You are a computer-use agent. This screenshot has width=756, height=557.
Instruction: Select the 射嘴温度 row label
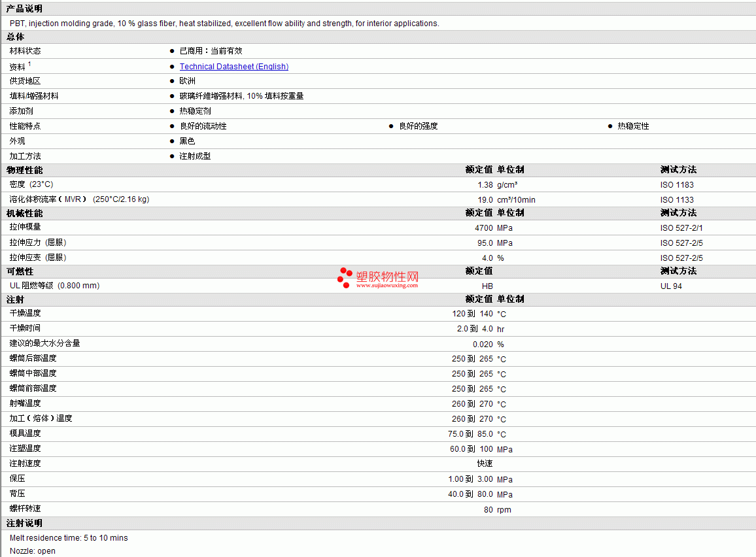point(25,403)
